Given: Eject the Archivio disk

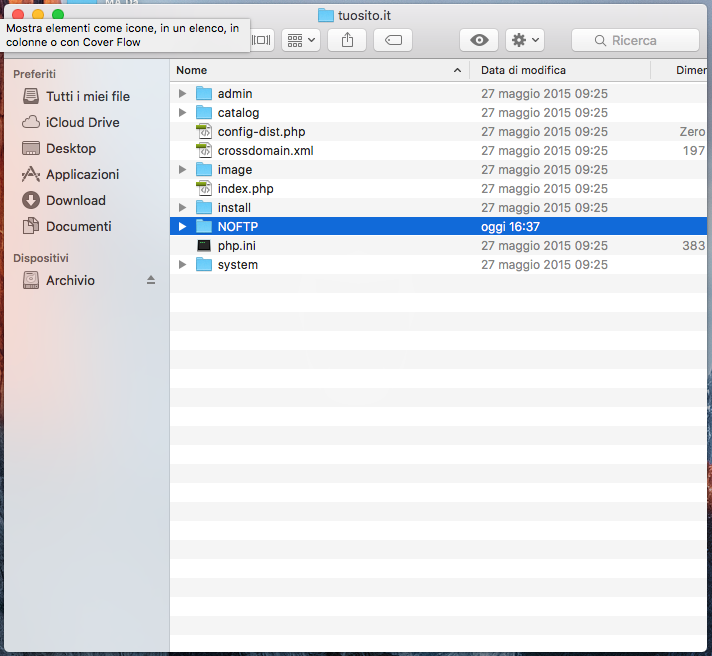Looking at the screenshot, I should (151, 280).
